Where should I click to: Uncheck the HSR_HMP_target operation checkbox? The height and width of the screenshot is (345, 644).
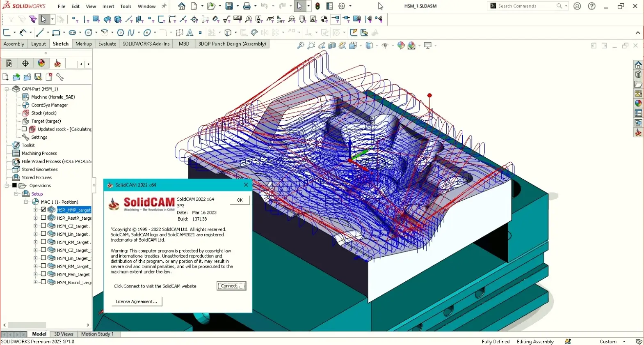tap(43, 209)
